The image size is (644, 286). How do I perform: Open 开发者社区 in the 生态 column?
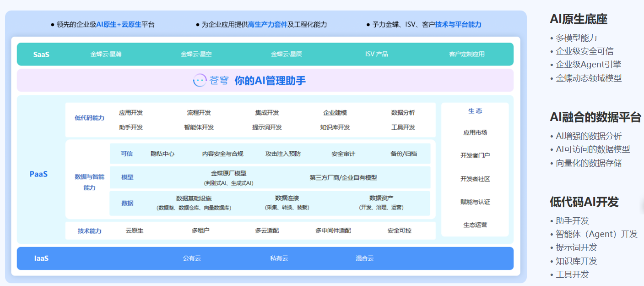(x=475, y=179)
